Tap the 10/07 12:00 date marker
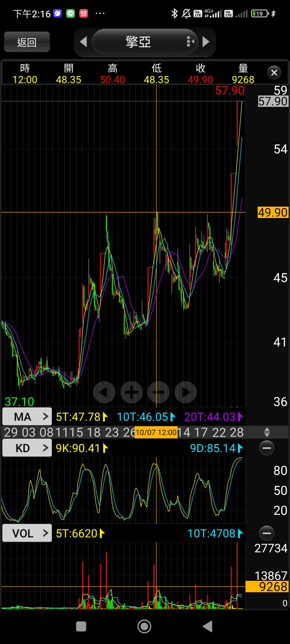 [156, 432]
